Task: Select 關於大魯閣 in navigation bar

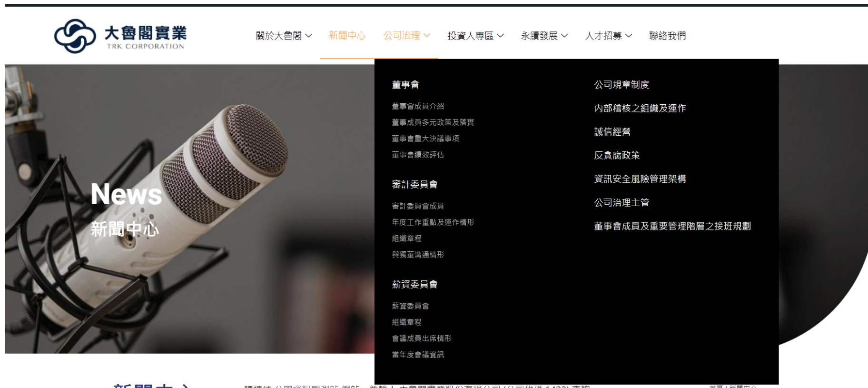Action: [x=279, y=36]
